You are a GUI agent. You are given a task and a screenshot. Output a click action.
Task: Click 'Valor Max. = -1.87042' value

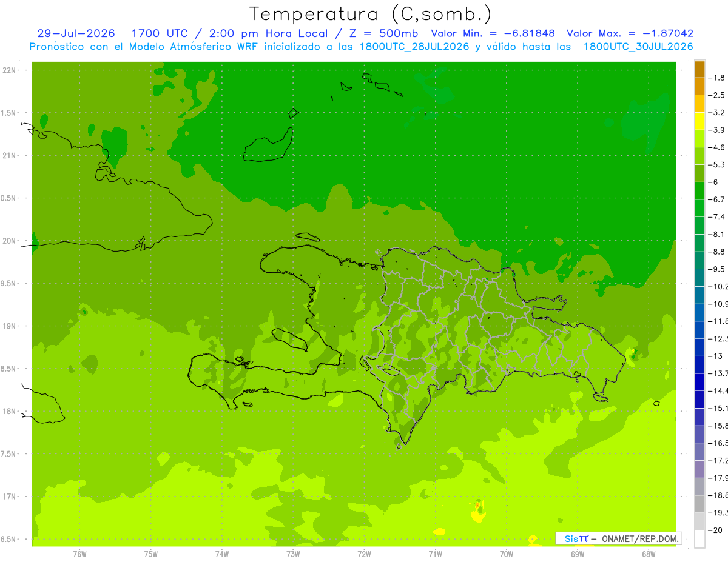630,34
